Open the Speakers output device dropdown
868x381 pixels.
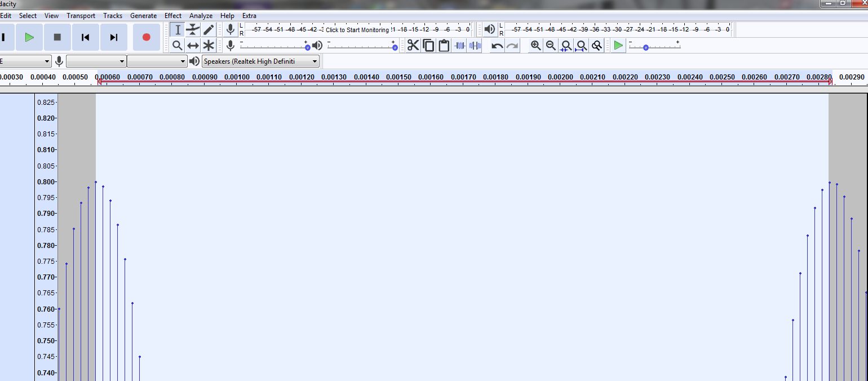(x=260, y=61)
